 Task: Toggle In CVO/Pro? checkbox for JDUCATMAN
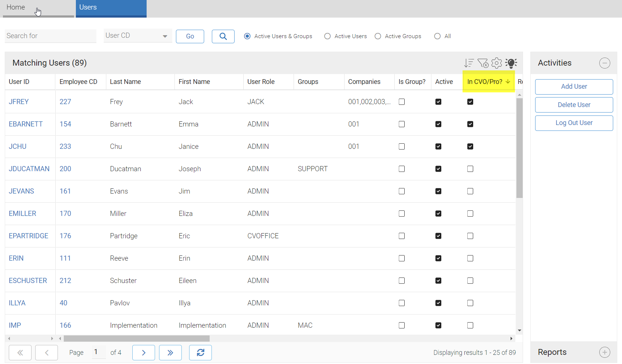pyautogui.click(x=470, y=169)
